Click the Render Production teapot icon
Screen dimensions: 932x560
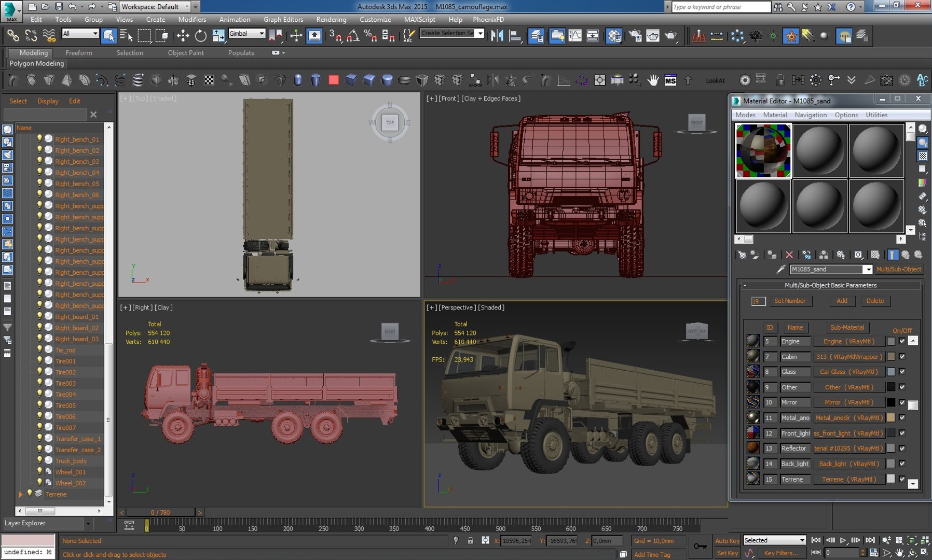point(670,35)
